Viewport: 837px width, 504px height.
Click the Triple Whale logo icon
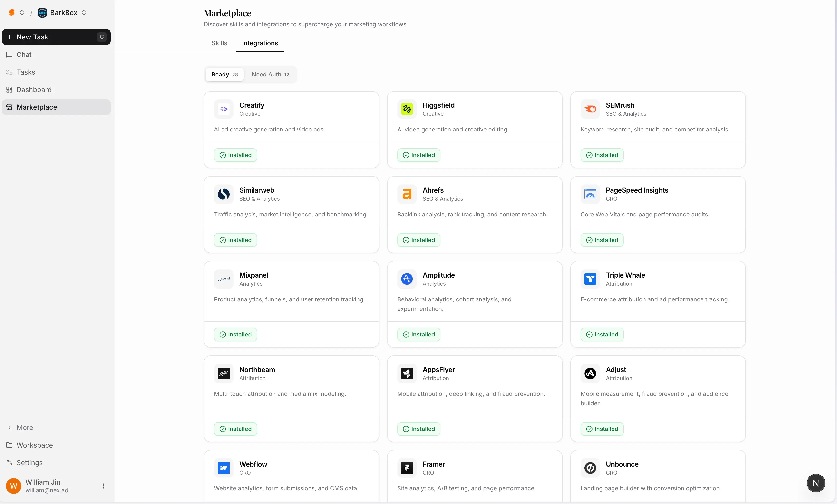coord(590,279)
